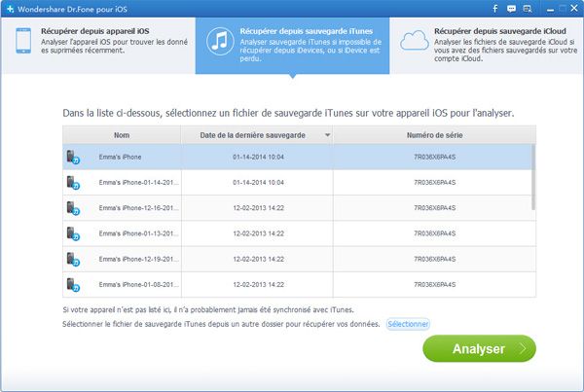
Task: Select the Emma's iPhone-01-08-201... backup
Action: [138, 284]
